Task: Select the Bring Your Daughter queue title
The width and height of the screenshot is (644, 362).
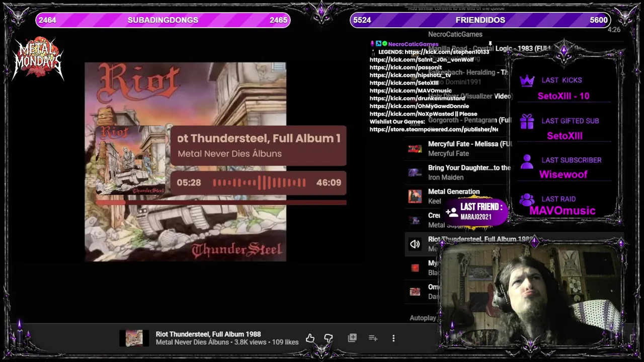Action: (x=469, y=168)
